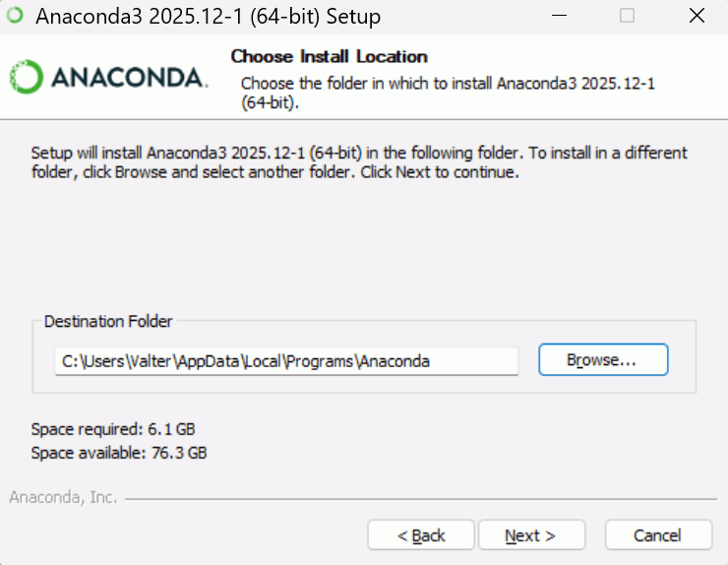The width and height of the screenshot is (728, 565).
Task: Click the 'Setup will install Anaconda3' instruction text
Action: coord(359,162)
